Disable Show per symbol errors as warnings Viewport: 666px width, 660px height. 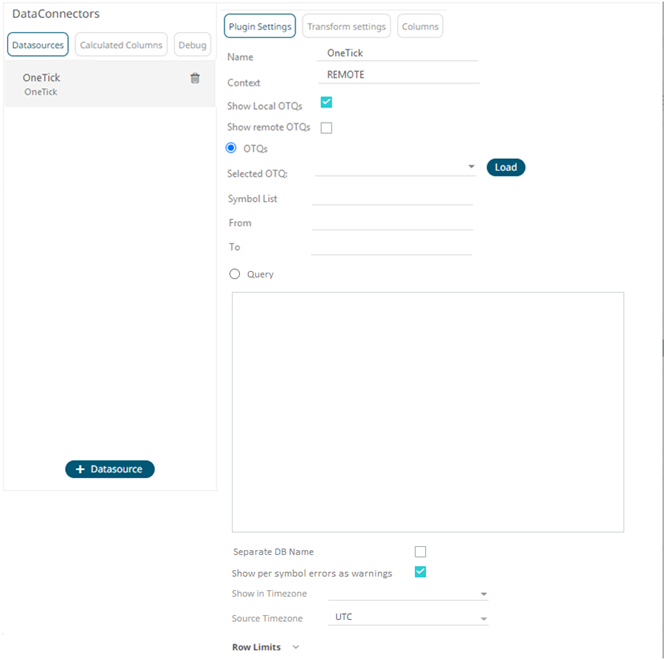coord(420,572)
